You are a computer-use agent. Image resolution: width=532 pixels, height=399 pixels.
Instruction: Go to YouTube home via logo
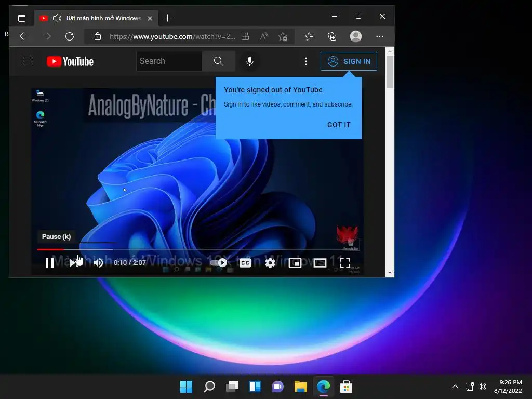(x=70, y=61)
